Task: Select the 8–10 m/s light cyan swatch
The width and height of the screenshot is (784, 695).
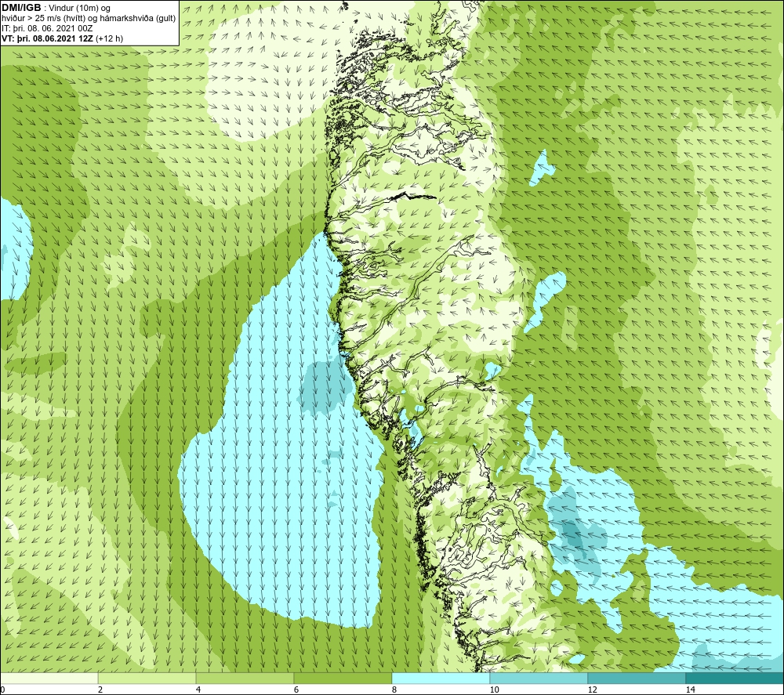Action: tap(441, 678)
